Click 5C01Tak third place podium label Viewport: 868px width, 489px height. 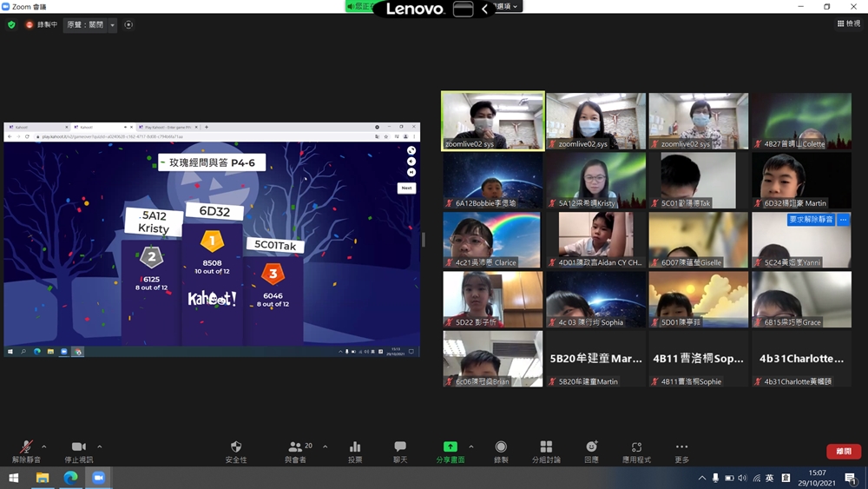point(275,245)
